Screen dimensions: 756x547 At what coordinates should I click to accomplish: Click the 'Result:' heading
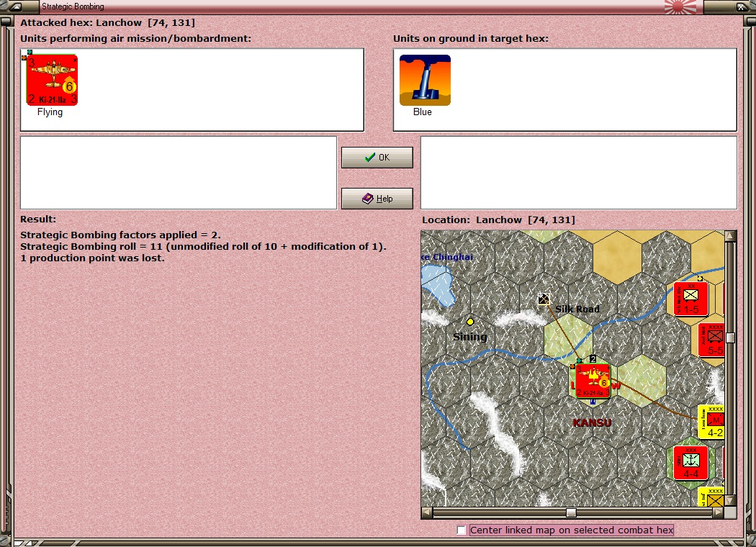pos(38,220)
